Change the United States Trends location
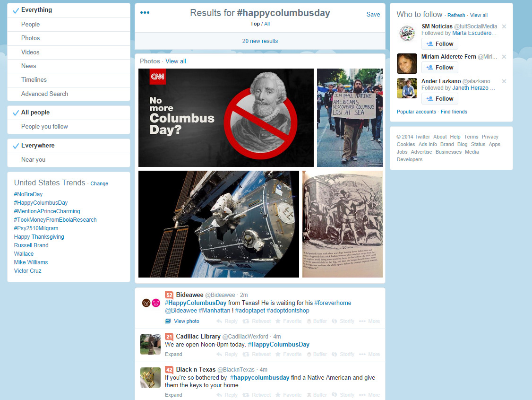Screen dimensions: 532x400 click(99, 183)
